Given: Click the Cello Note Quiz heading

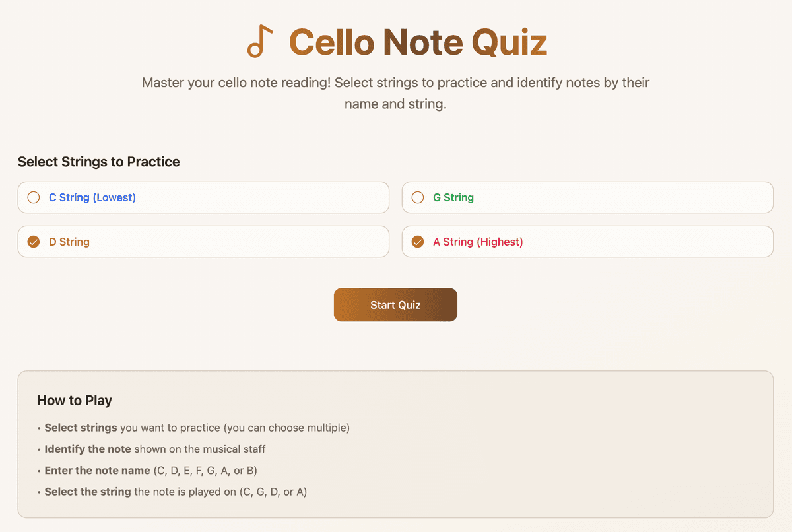Looking at the screenshot, I should [x=418, y=42].
